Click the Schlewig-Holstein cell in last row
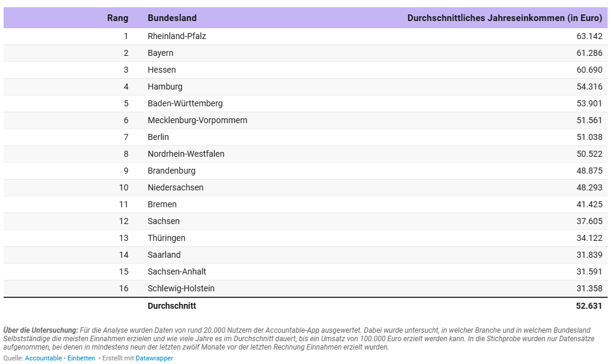Viewport: 613px width, 364px height. point(181,288)
